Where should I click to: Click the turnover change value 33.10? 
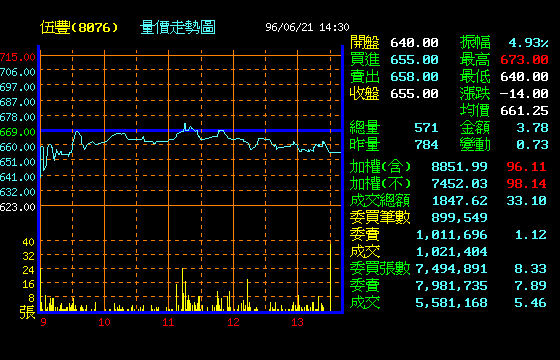coord(526,201)
